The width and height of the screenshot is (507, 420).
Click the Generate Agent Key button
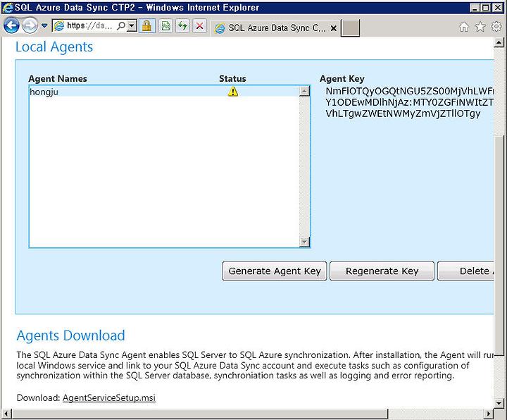point(275,271)
